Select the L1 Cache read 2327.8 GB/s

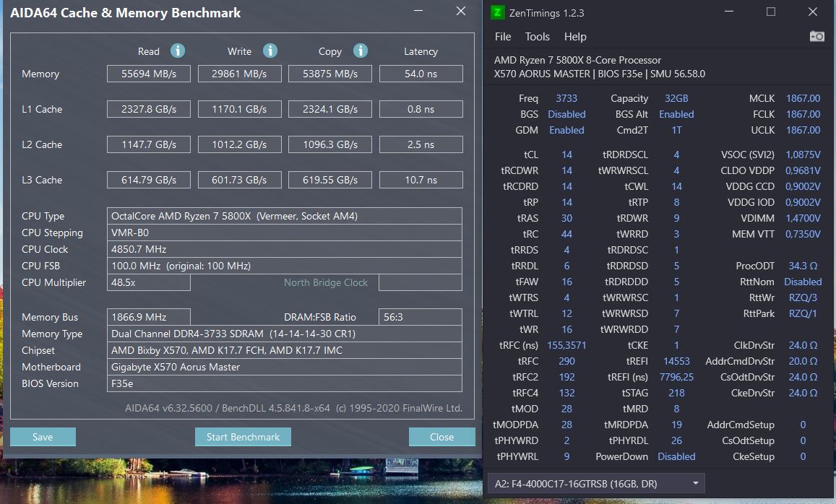(149, 109)
